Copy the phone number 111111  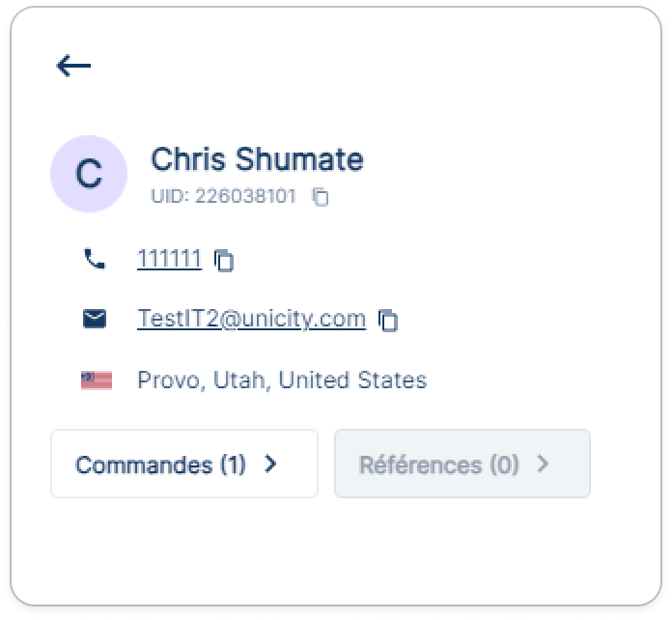point(224,260)
